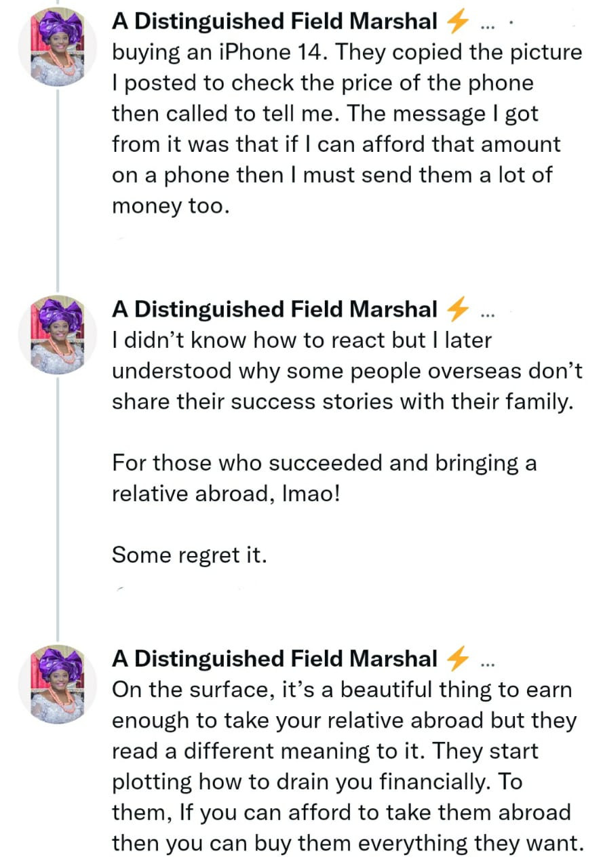Open more options on "On the surface" post
This screenshot has height=868, width=603.
point(487,662)
